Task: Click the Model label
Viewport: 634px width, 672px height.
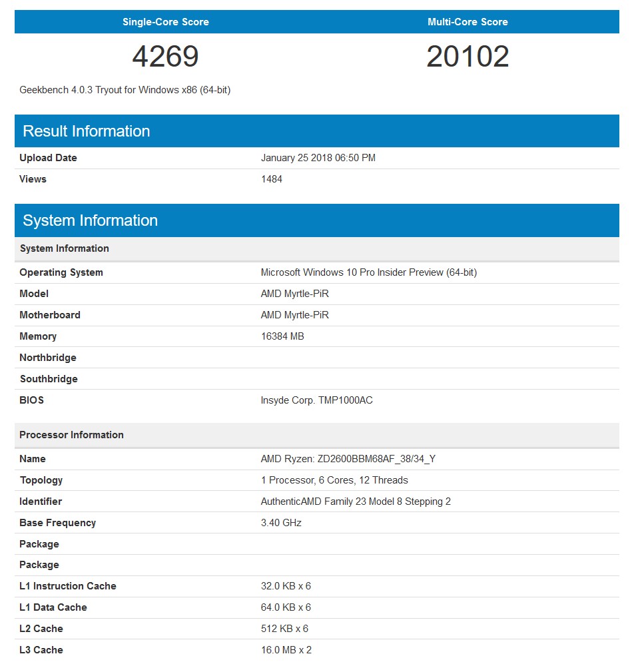Action: 34,294
